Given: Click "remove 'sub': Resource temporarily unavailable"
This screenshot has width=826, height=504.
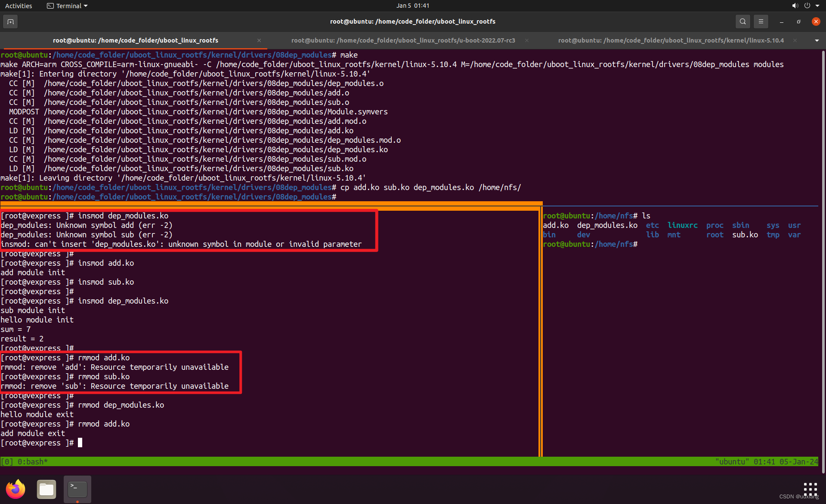Looking at the screenshot, I should [x=130, y=386].
